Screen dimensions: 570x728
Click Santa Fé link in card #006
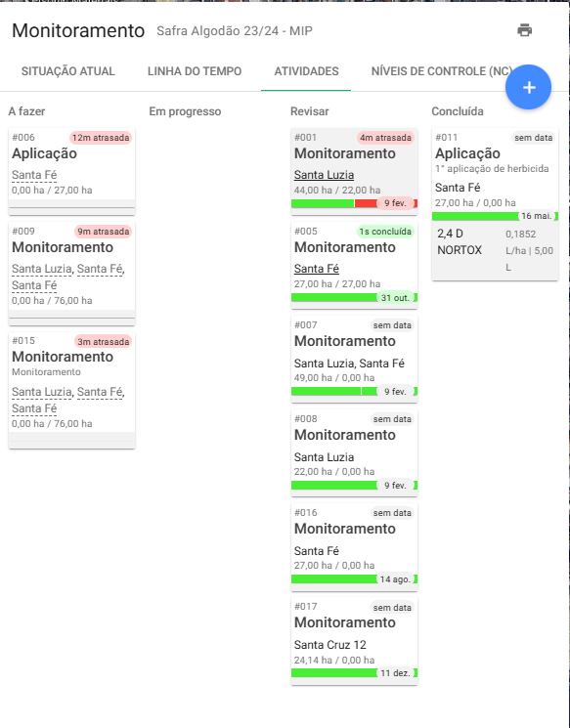point(34,175)
